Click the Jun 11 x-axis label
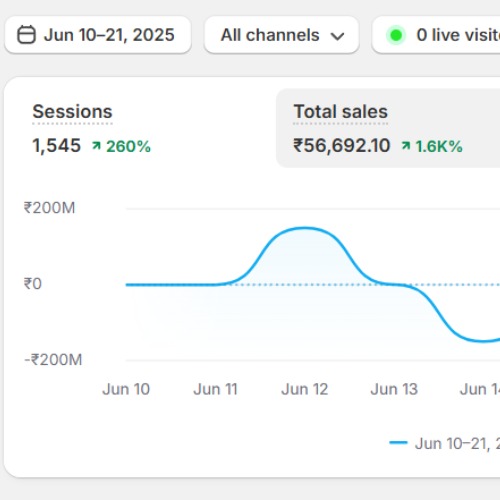This screenshot has width=500, height=500. pos(215,389)
